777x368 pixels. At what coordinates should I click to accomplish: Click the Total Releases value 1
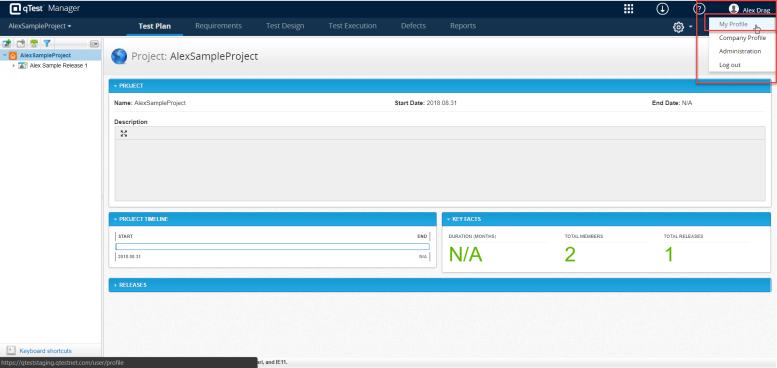tap(669, 255)
